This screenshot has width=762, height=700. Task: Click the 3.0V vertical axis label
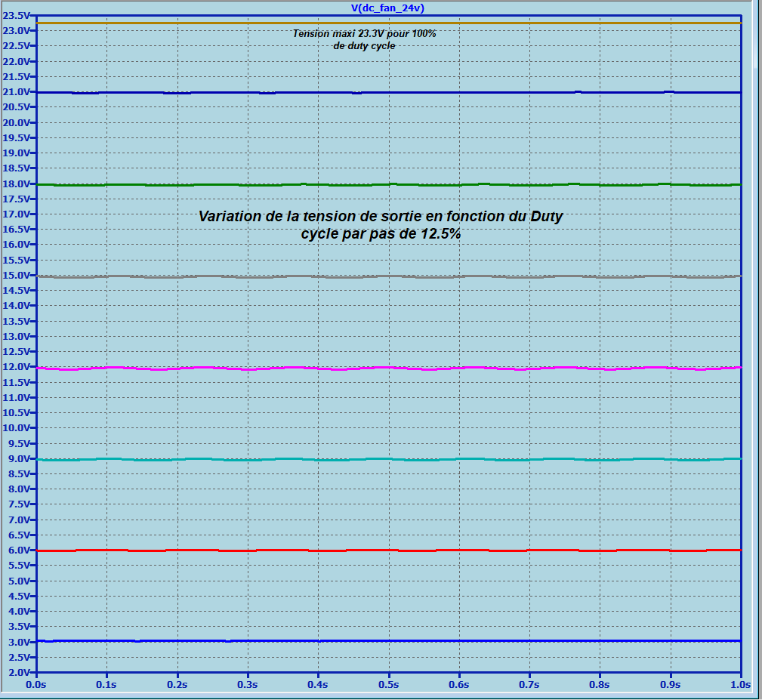(x=18, y=642)
